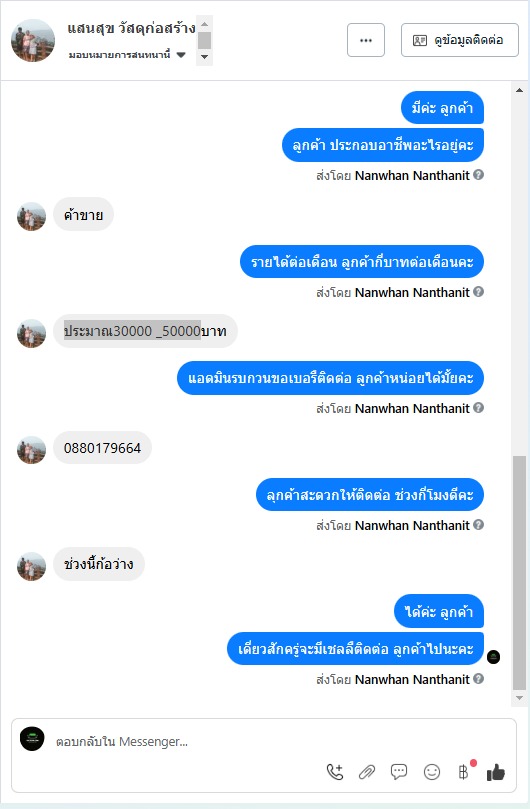This screenshot has width=530, height=809.
Task: Click chat scrollbar down arrow
Action: [519, 698]
